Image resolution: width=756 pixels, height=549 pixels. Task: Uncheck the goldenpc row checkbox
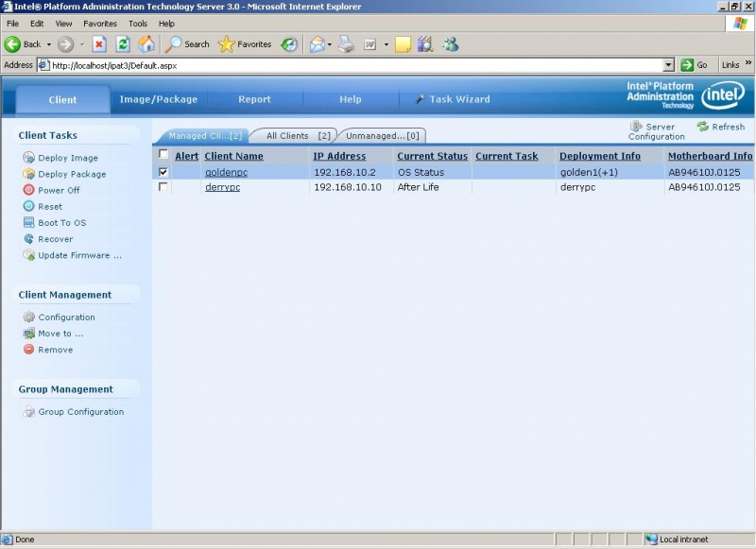tap(163, 172)
